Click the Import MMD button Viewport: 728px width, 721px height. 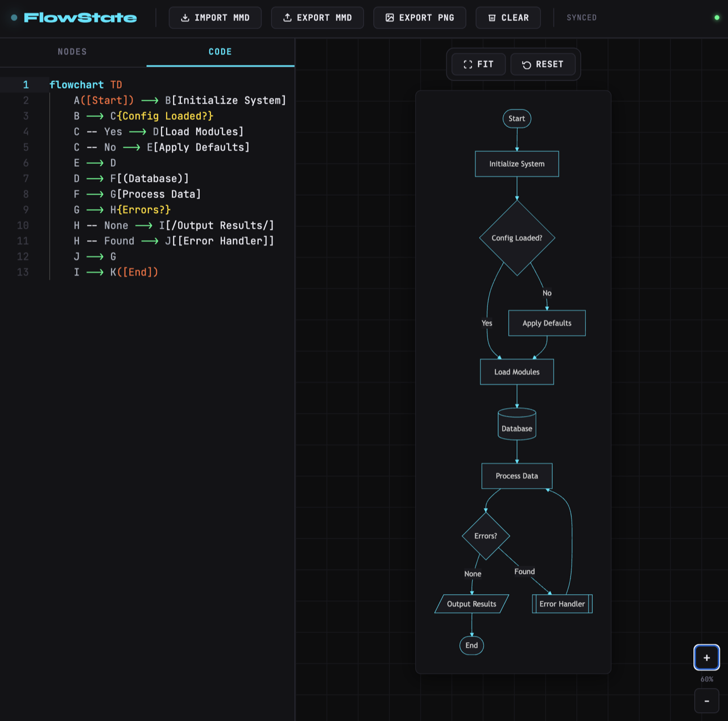(x=215, y=18)
